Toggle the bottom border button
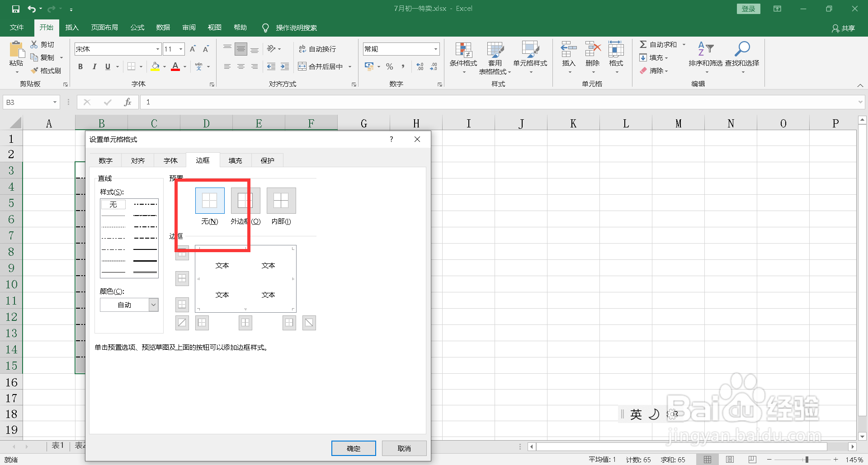 click(182, 305)
